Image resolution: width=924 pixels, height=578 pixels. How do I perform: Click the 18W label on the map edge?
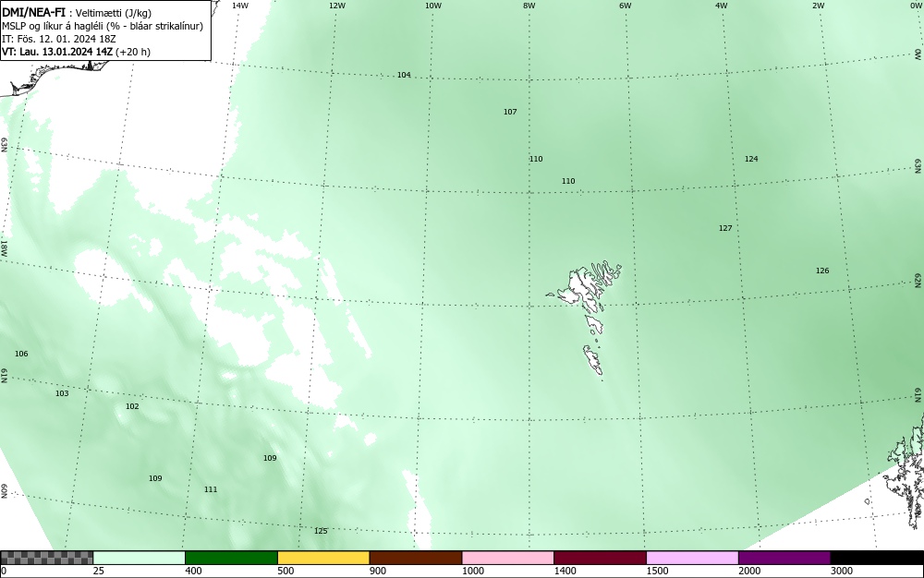click(x=4, y=247)
